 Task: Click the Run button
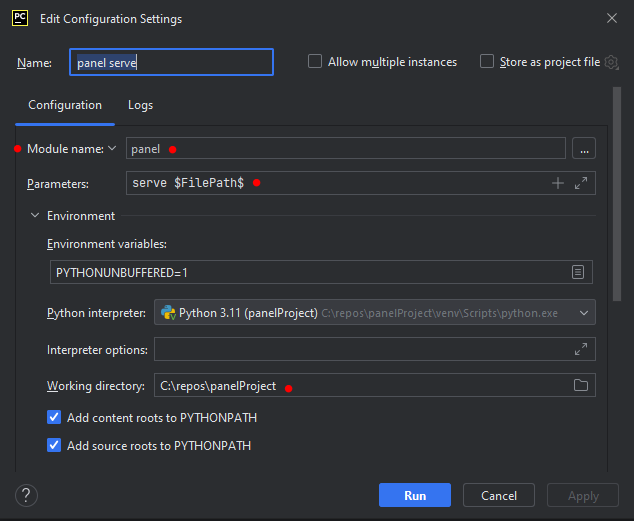click(415, 495)
